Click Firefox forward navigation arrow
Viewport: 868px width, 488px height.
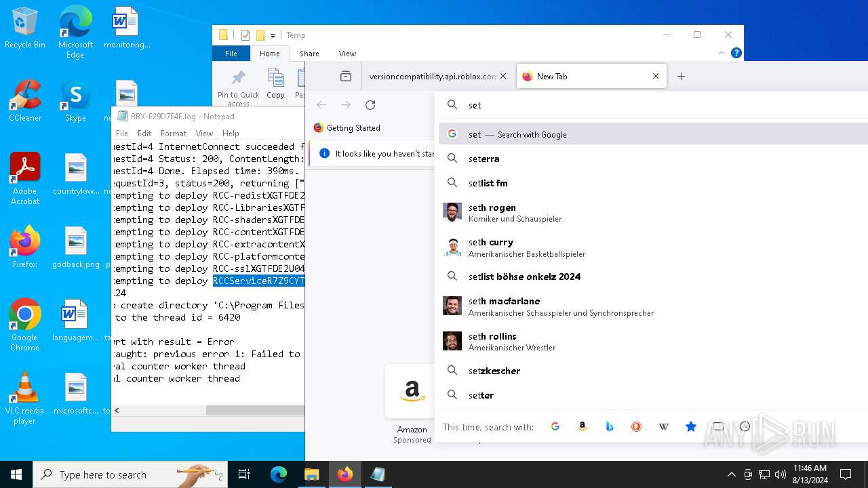click(x=346, y=105)
